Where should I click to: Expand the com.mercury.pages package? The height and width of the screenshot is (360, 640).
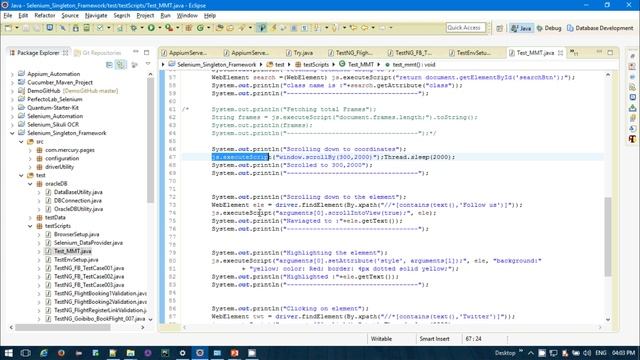click(x=30, y=150)
